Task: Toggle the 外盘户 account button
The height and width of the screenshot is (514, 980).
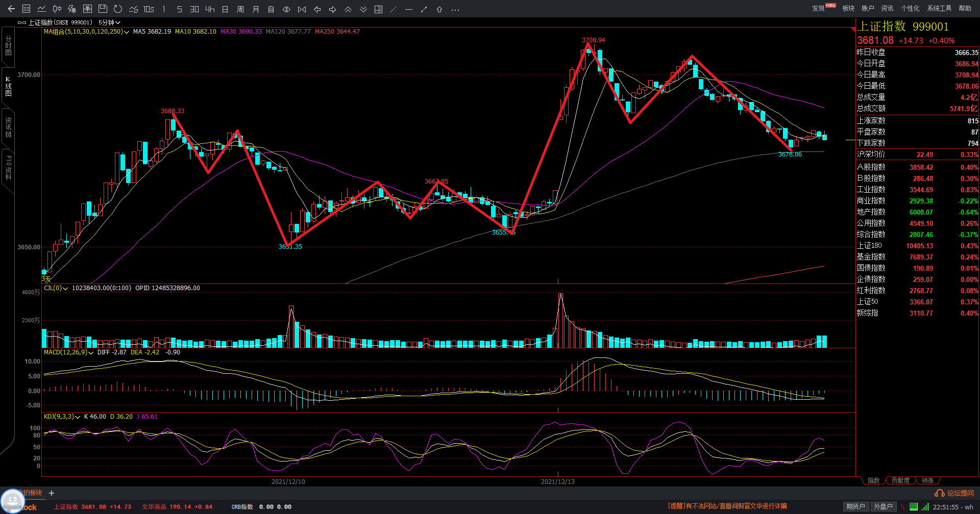Action: 883,506
